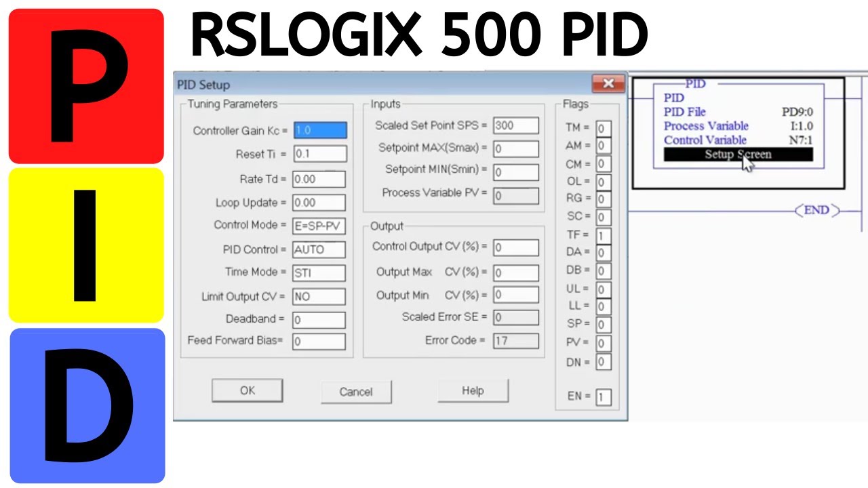
Task: Toggle the DN flag box
Action: tap(604, 362)
